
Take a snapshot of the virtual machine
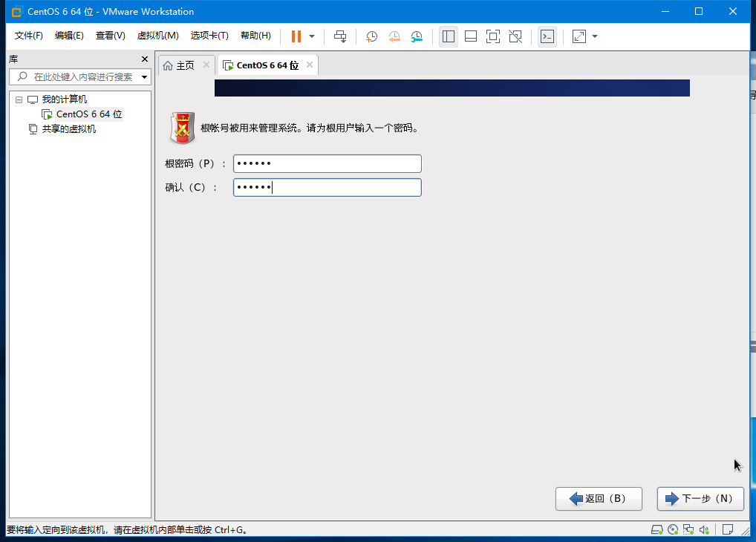[371, 36]
